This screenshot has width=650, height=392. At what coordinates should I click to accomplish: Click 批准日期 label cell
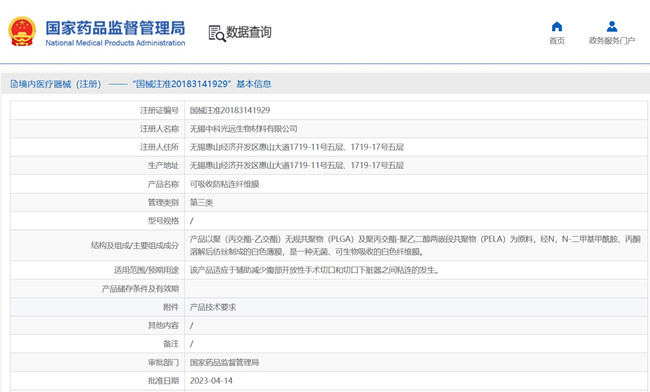97,380
